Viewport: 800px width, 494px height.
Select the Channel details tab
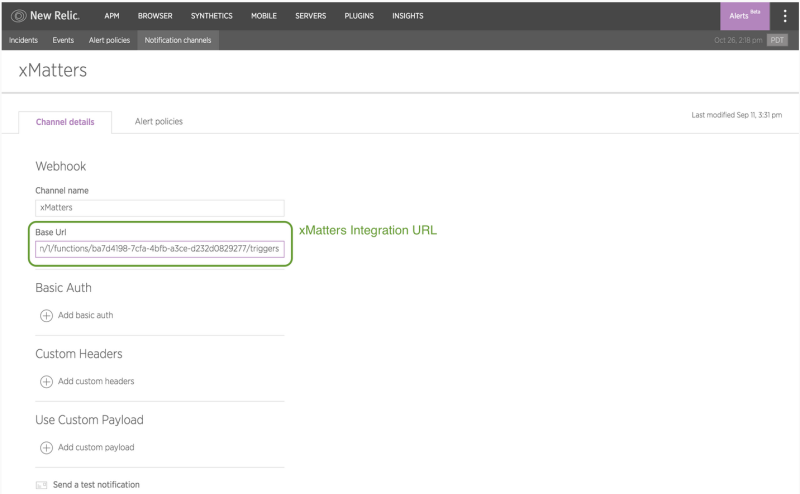(65, 121)
